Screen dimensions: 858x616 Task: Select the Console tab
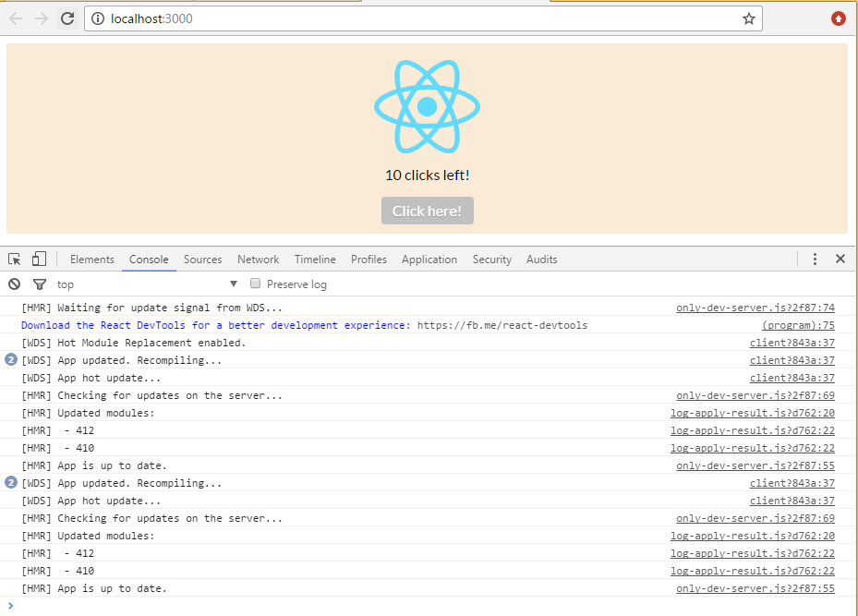(149, 260)
